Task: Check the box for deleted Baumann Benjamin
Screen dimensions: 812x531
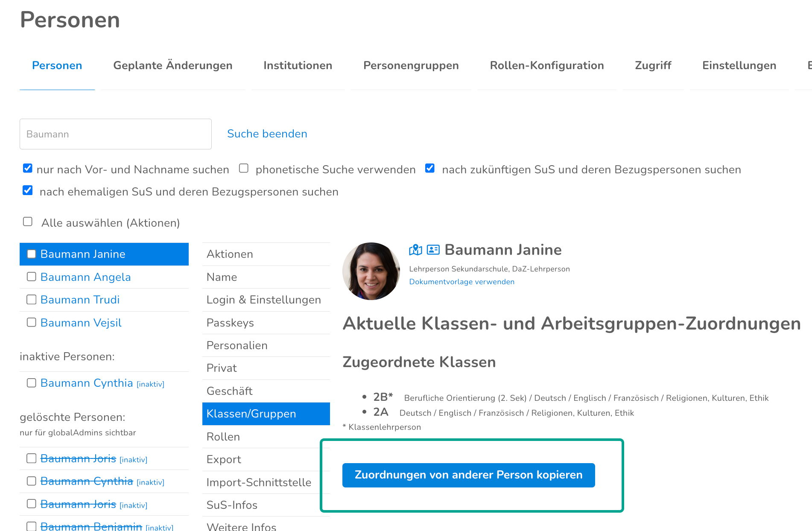Action: 32,526
